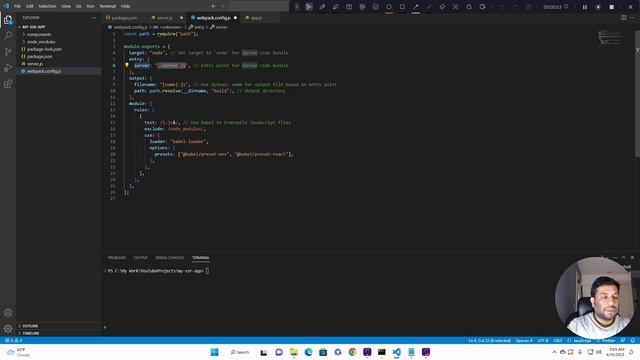
Task: Change end of line CRLF status item
Action: (x=558, y=340)
